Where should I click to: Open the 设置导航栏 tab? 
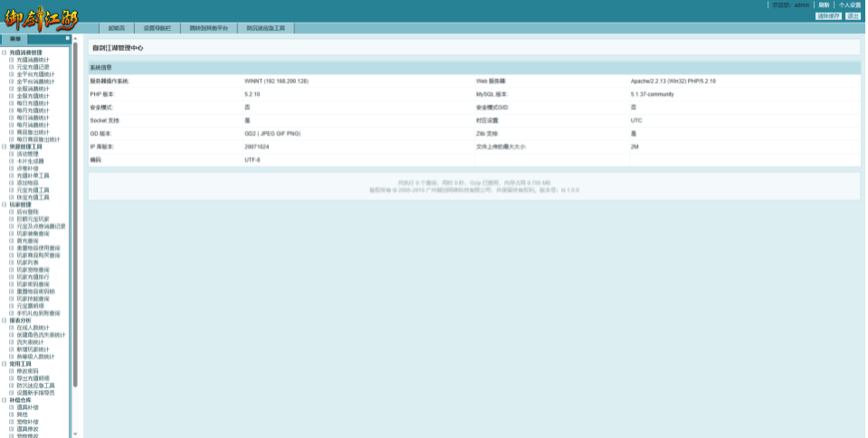157,28
